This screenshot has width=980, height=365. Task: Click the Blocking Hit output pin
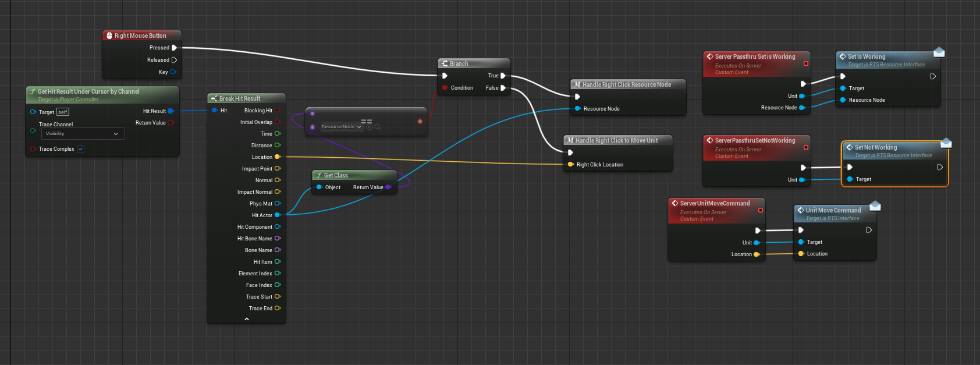coord(278,111)
